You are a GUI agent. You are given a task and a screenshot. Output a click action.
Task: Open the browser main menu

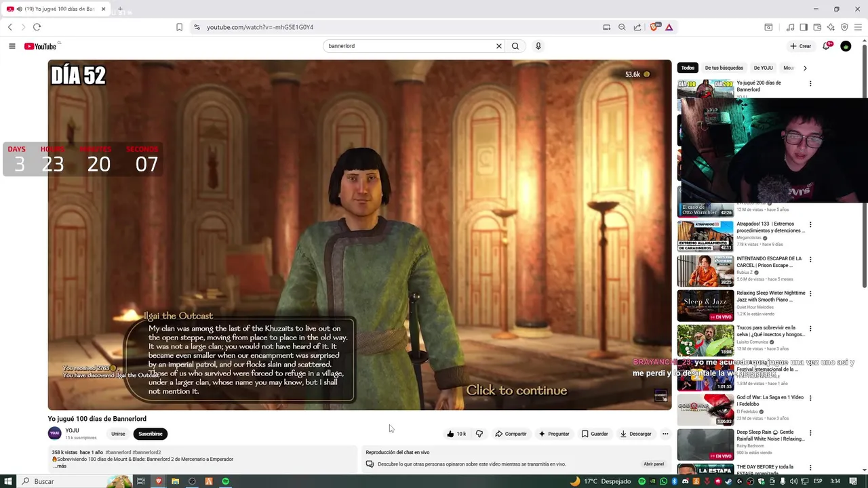(x=858, y=27)
